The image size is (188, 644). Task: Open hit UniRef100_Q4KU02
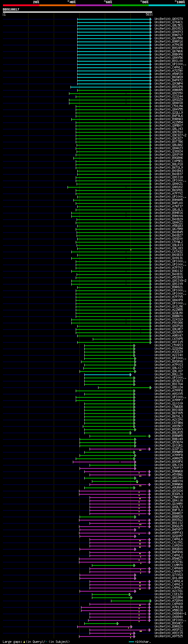pos(169,187)
